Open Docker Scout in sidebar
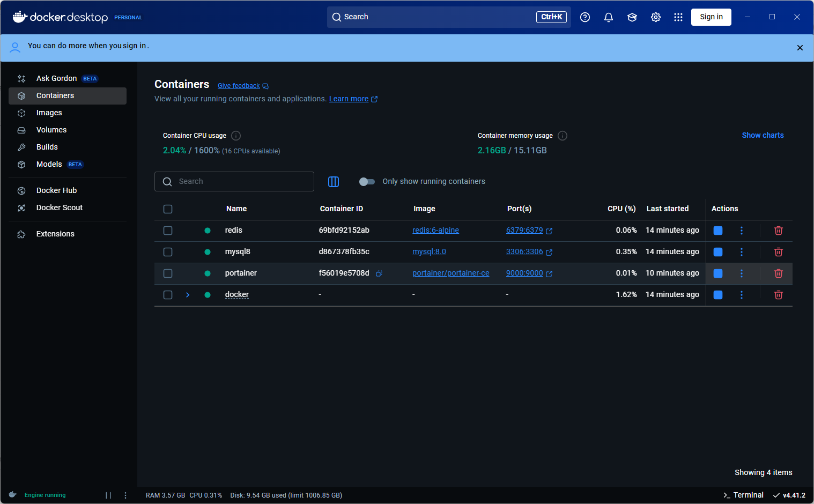The height and width of the screenshot is (504, 814). click(x=68, y=207)
